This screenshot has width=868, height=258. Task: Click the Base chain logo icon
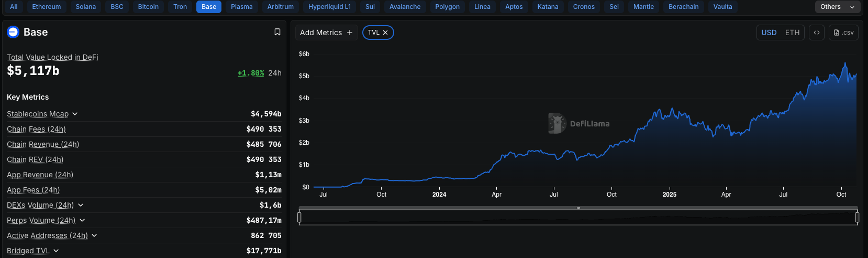pyautogui.click(x=13, y=32)
